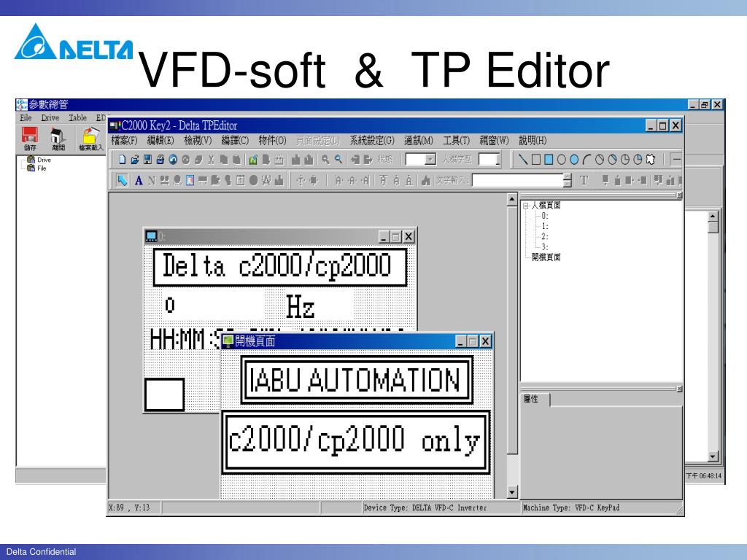Click the 'IABU AUTOMATION' text object
Screen dimensions: 747x560
[x=356, y=380]
